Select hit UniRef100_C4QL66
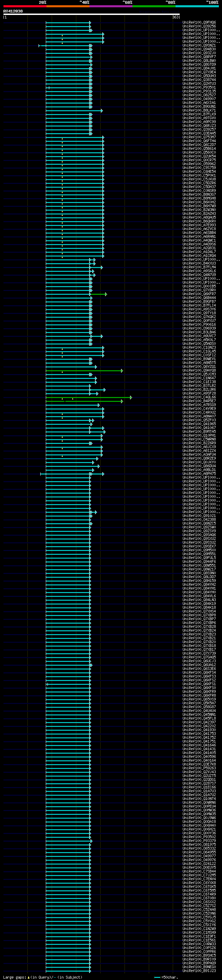 199,397
